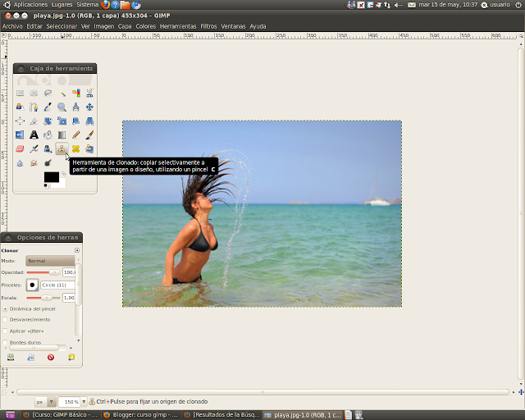Screen dimensions: 525x420
Task: Select the Flip tool
Action: [x=20, y=135]
